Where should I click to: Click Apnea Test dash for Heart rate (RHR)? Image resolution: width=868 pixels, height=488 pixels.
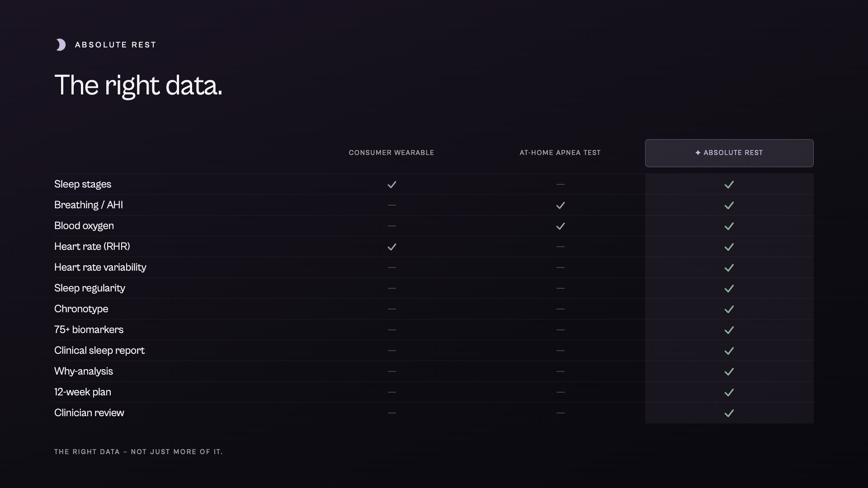pyautogui.click(x=561, y=247)
